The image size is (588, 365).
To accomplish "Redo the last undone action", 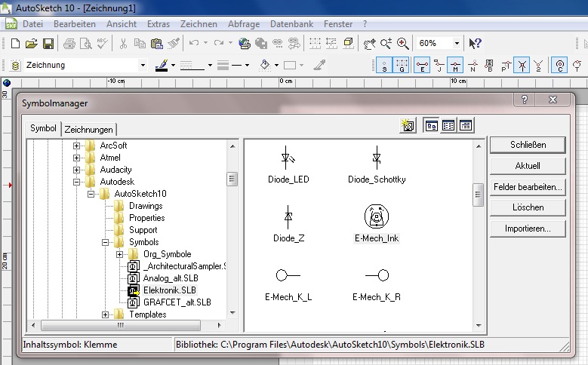I will pyautogui.click(x=219, y=44).
